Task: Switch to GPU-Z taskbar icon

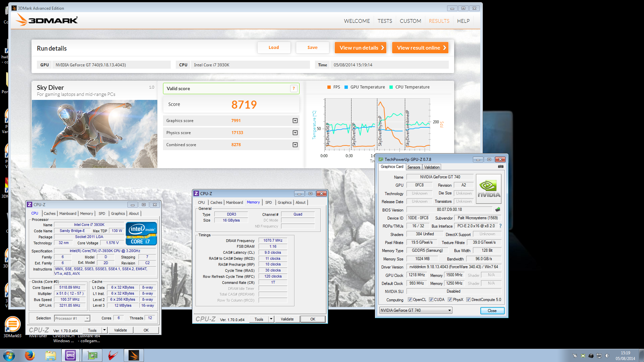Action: (92, 355)
